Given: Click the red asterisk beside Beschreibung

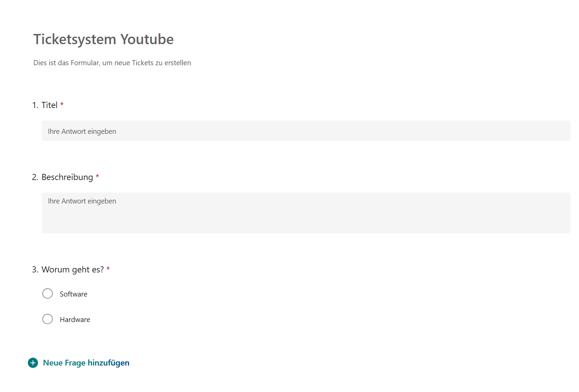Looking at the screenshot, I should pos(97,176).
